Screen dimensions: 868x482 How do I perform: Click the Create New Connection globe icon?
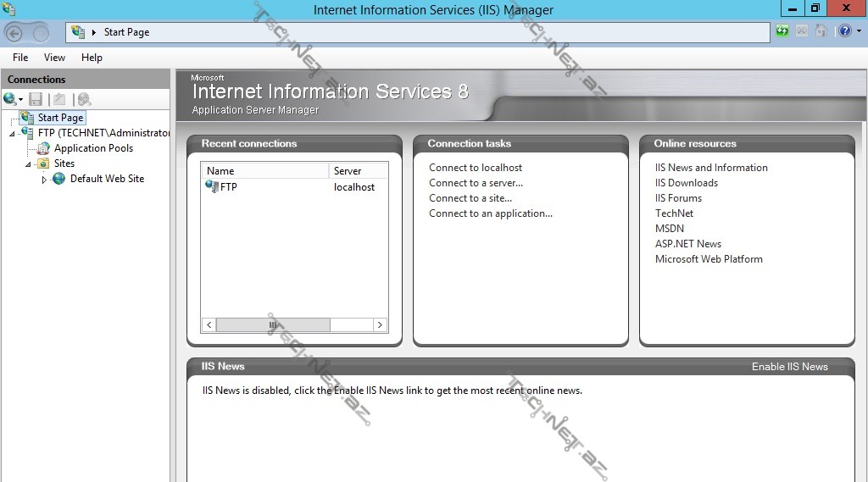9,99
